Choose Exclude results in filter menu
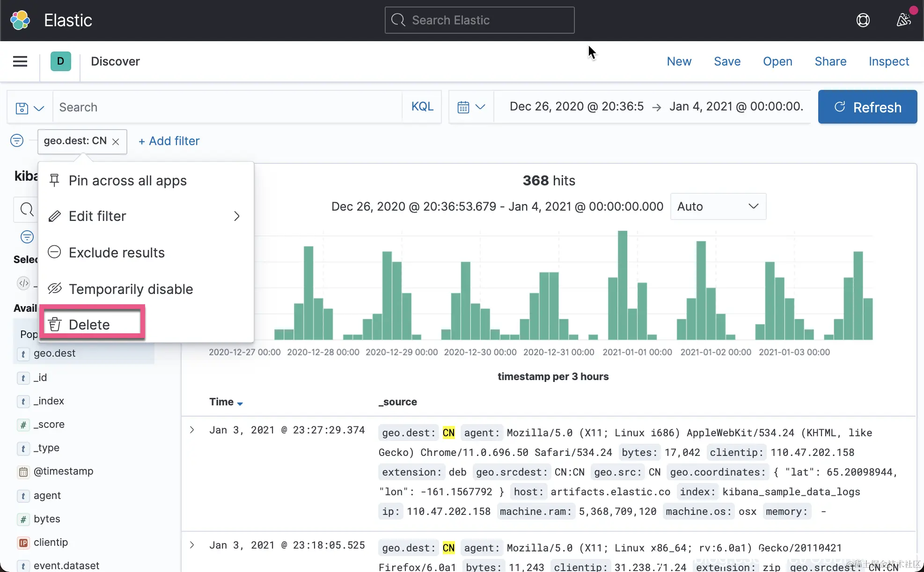The height and width of the screenshot is (572, 924). [x=117, y=253]
